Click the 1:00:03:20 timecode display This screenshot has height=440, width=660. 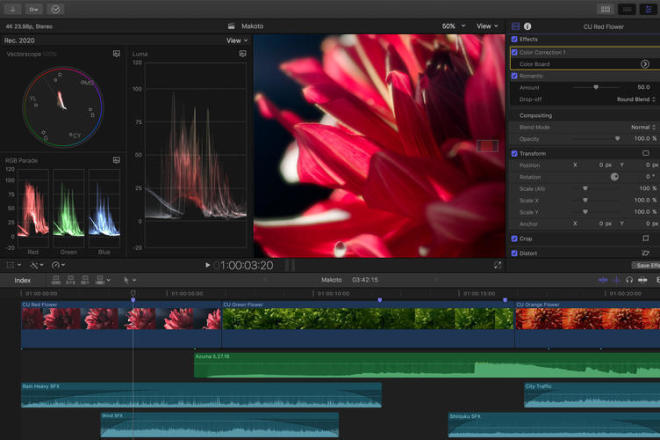(247, 265)
